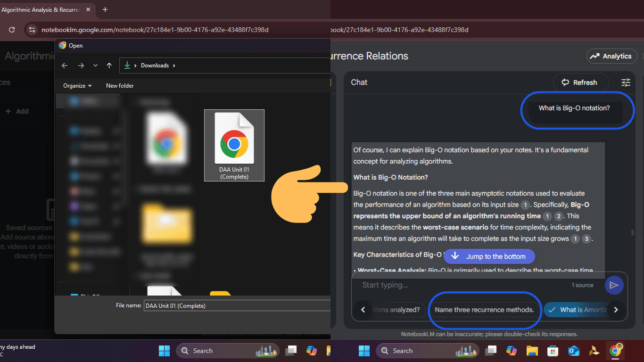This screenshot has width=644, height=362.
Task: Open Outlook from the taskbar
Action: click(x=573, y=351)
